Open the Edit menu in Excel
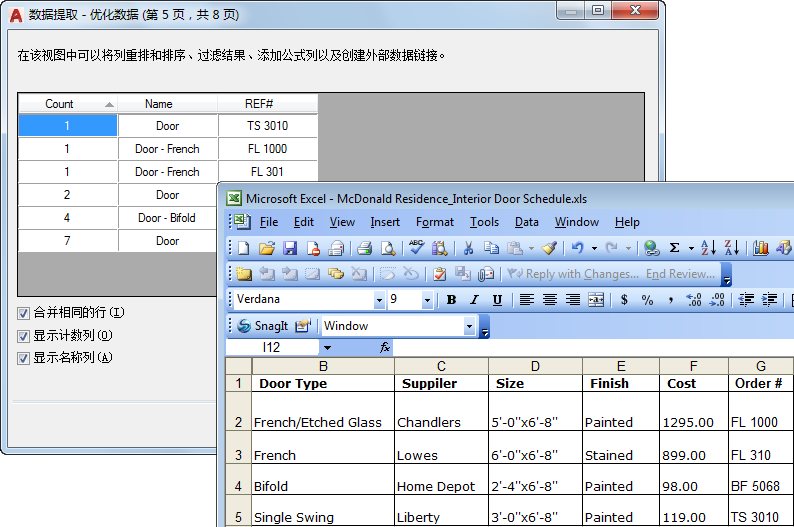The height and width of the screenshot is (527, 794). pos(304,222)
